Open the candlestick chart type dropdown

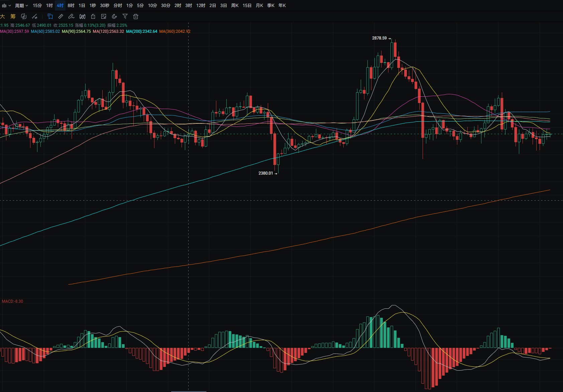(6, 6)
